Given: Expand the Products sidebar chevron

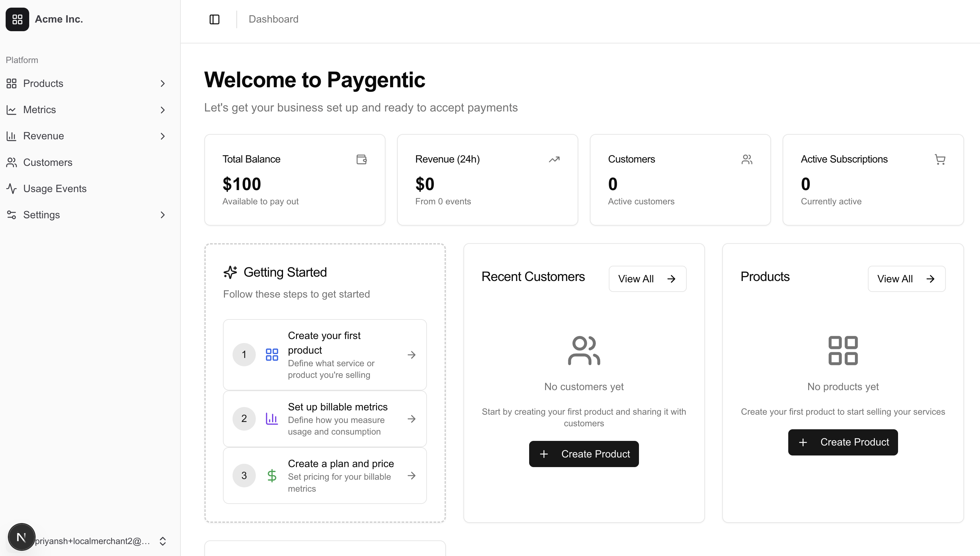Looking at the screenshot, I should click(163, 83).
